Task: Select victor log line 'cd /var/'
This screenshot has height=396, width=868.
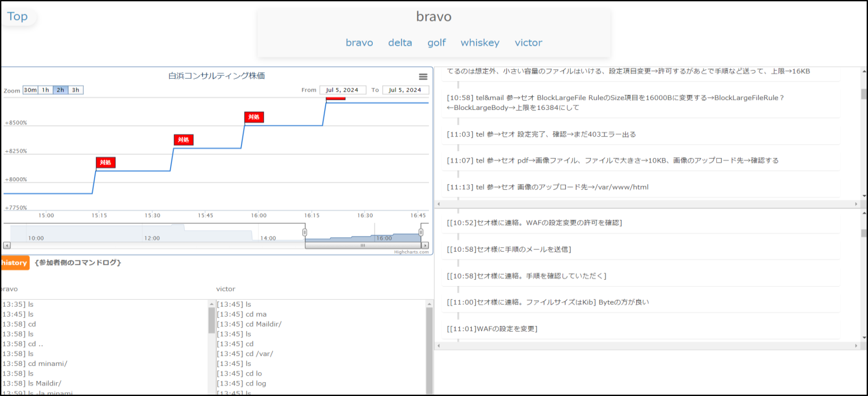Action: coord(245,354)
